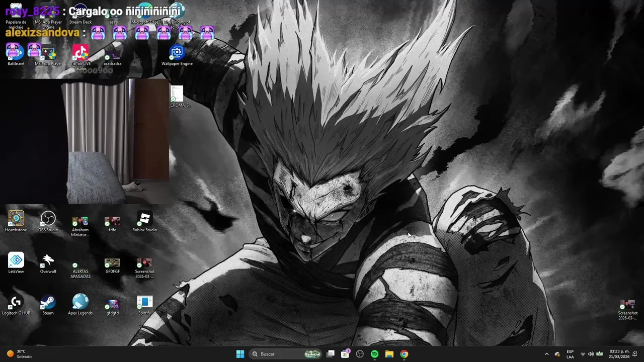Image resolution: width=644 pixels, height=362 pixels.
Task: Open the ESP LAA input language switcher
Action: tap(570, 354)
